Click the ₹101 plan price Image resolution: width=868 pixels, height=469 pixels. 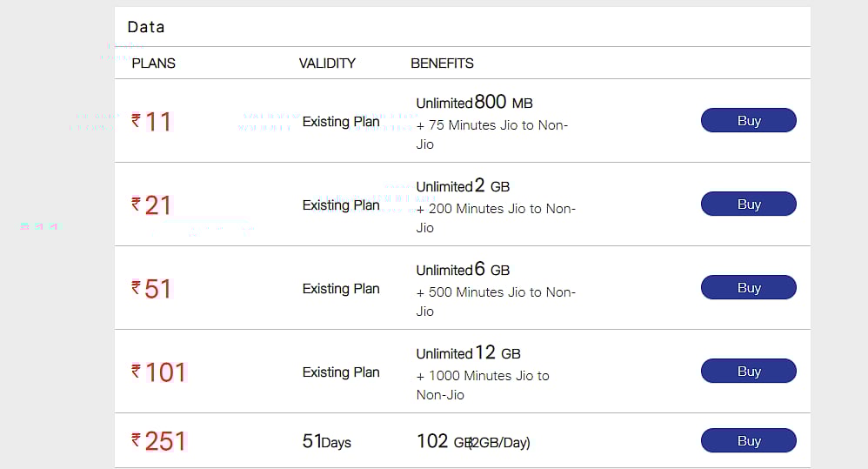[x=159, y=372]
